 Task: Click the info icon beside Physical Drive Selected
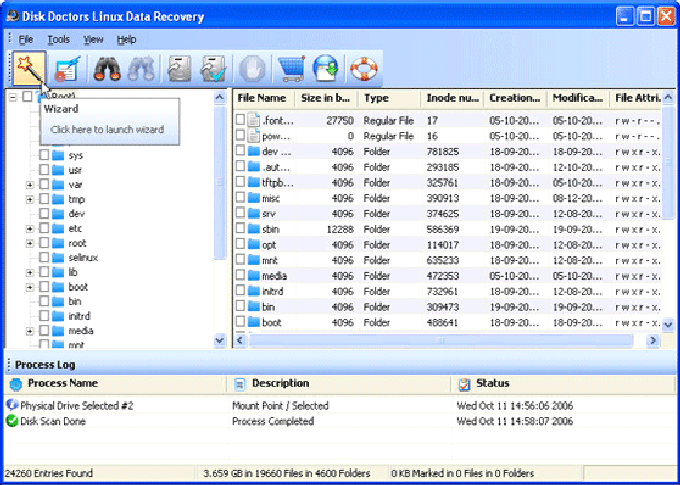click(12, 405)
